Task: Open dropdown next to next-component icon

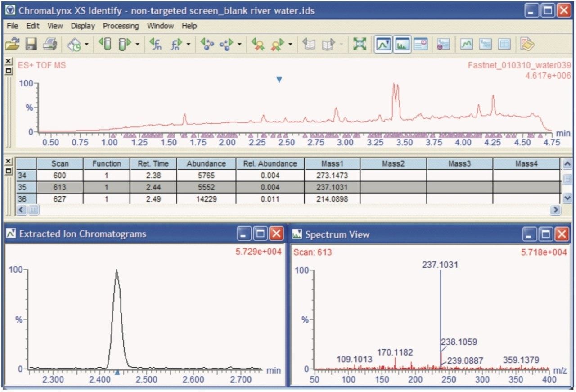Action: (x=239, y=45)
